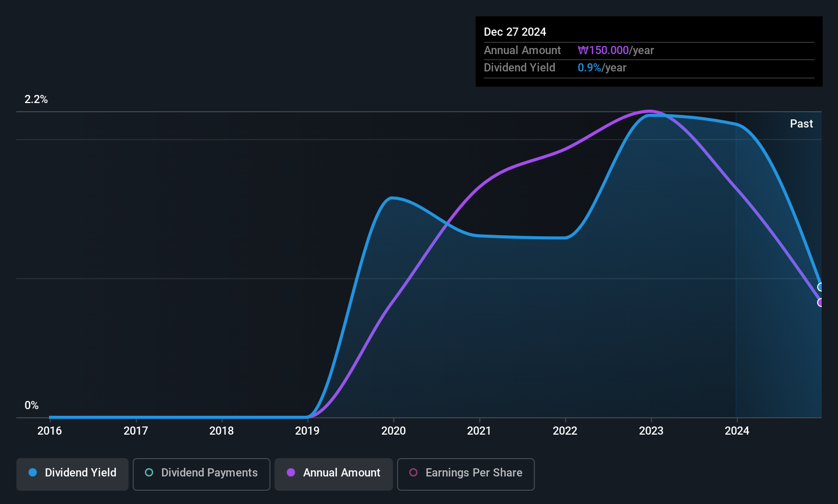The height and width of the screenshot is (504, 838).
Task: Select the 2023 label on the x-axis
Action: pyautogui.click(x=651, y=431)
